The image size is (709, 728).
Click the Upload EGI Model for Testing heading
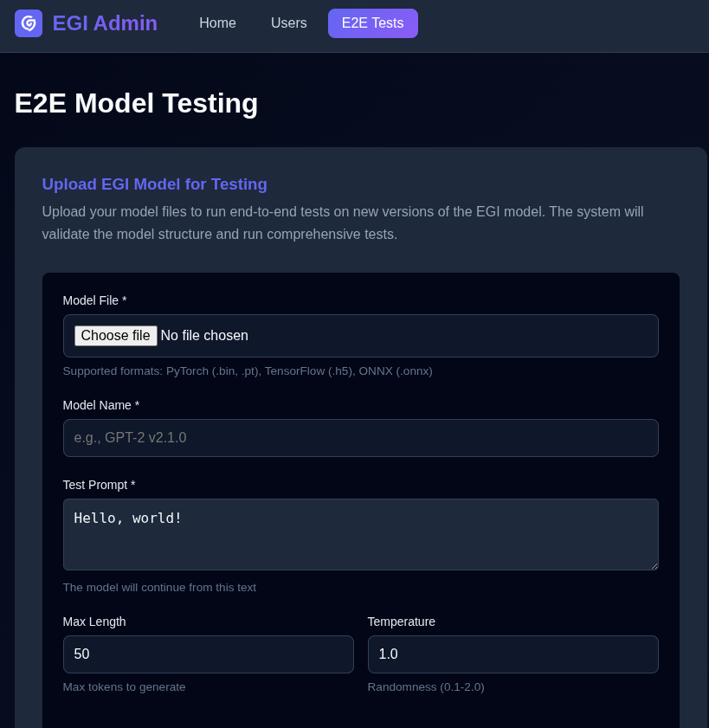pos(154,184)
